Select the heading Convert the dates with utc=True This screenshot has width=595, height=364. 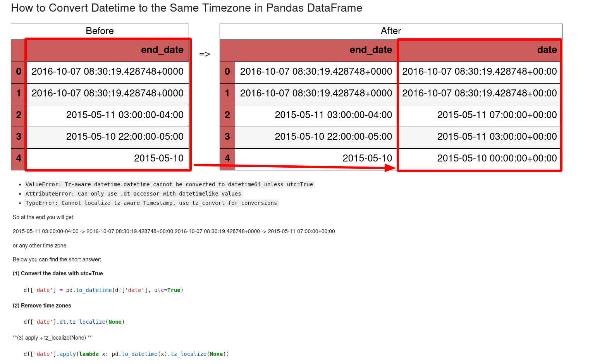pyautogui.click(x=57, y=273)
